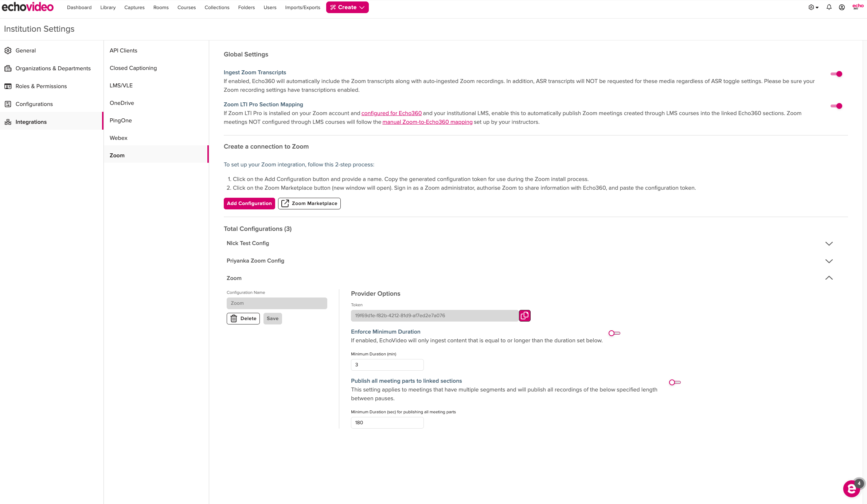
Task: Open the chat support widget
Action: pyautogui.click(x=852, y=489)
